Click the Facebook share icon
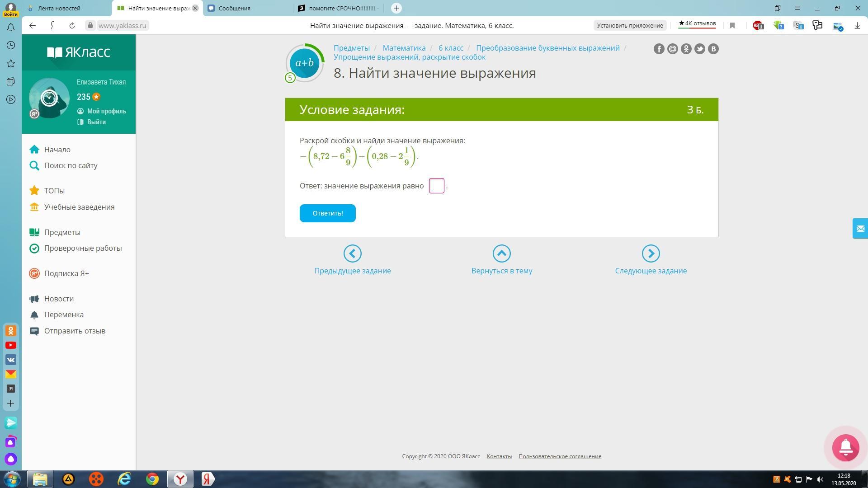Viewport: 868px width, 488px height. pyautogui.click(x=659, y=49)
